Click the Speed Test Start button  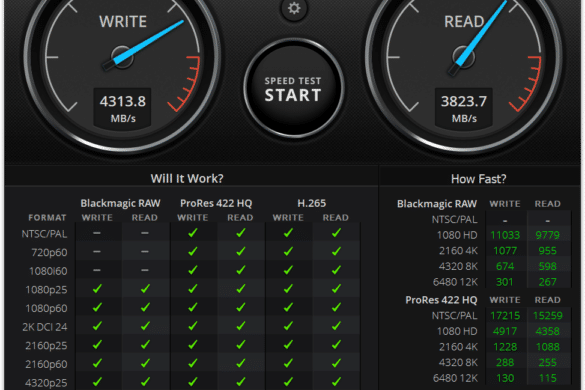(293, 88)
